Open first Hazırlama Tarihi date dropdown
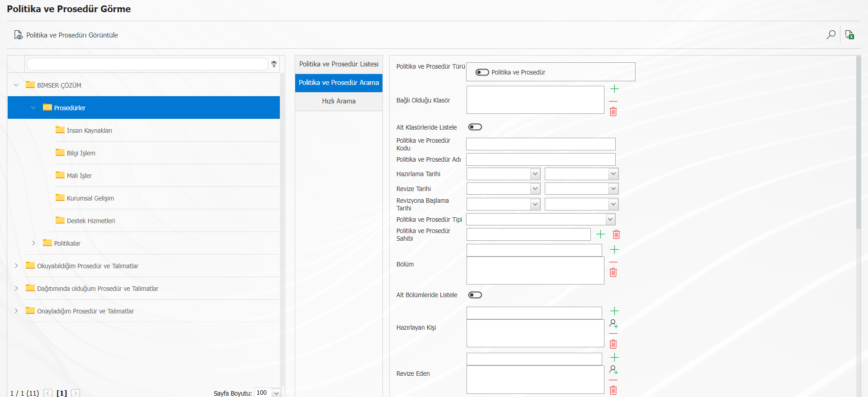Viewport: 868px width, 397px height. click(535, 174)
